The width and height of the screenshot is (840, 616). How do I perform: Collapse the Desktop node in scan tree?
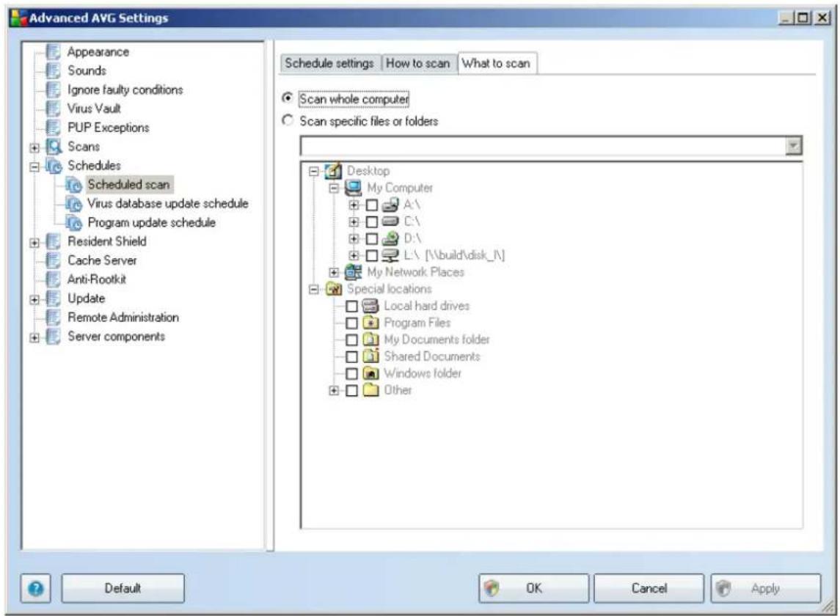(314, 172)
